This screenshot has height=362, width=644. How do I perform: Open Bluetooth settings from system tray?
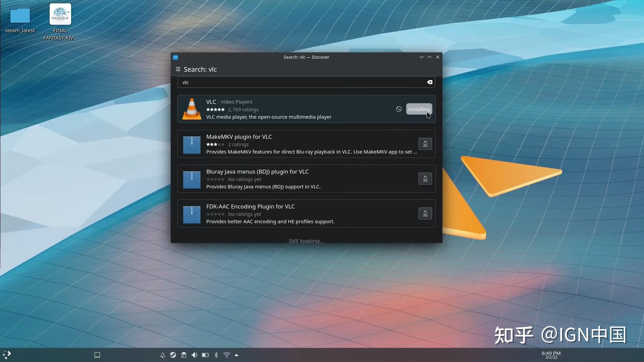216,355
